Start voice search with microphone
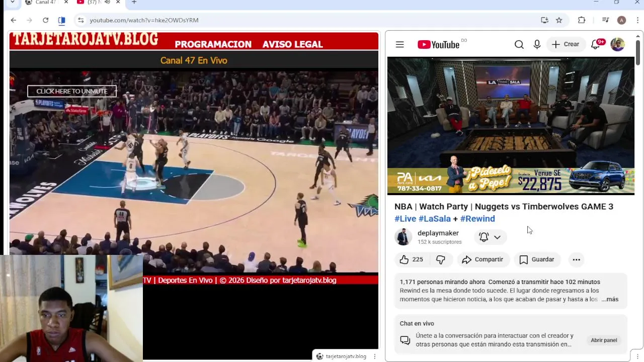The height and width of the screenshot is (362, 644). click(537, 44)
